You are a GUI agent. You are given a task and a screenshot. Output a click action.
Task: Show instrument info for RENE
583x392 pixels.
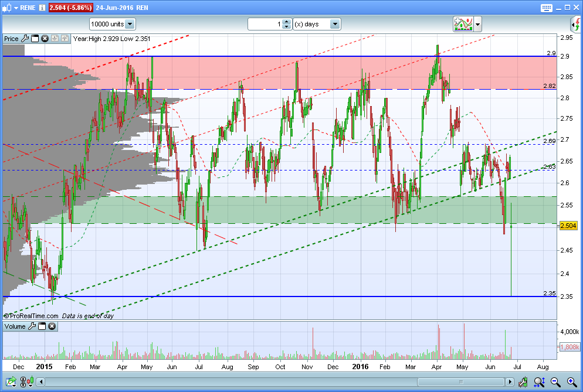point(42,8)
